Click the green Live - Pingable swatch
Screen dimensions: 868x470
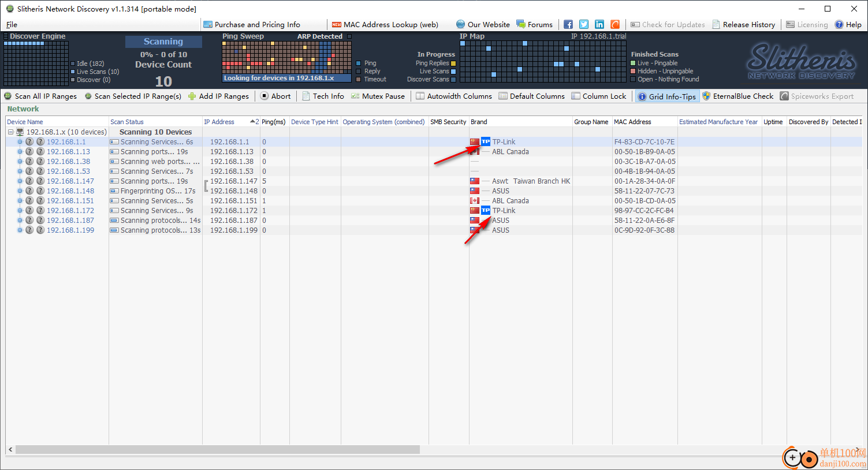634,63
